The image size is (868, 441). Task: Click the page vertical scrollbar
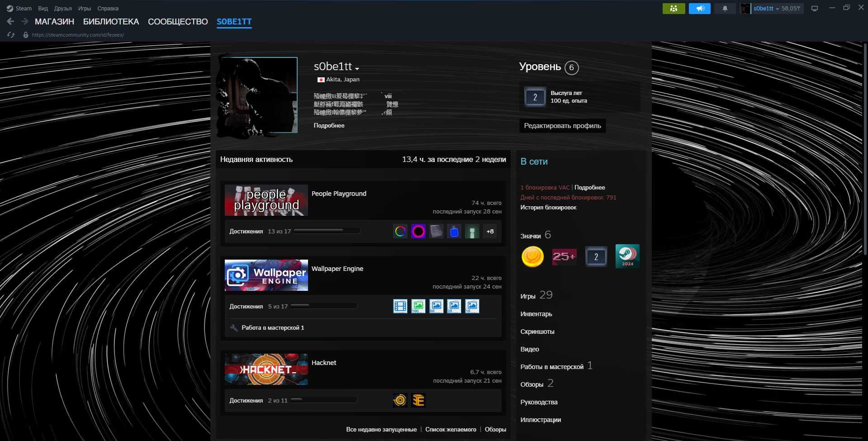[x=865, y=149]
